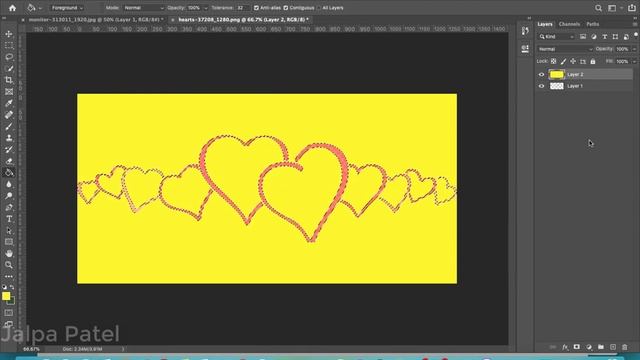Screen dimensions: 640x360
Task: Select the Horizontal Type tool
Action: tap(9, 219)
